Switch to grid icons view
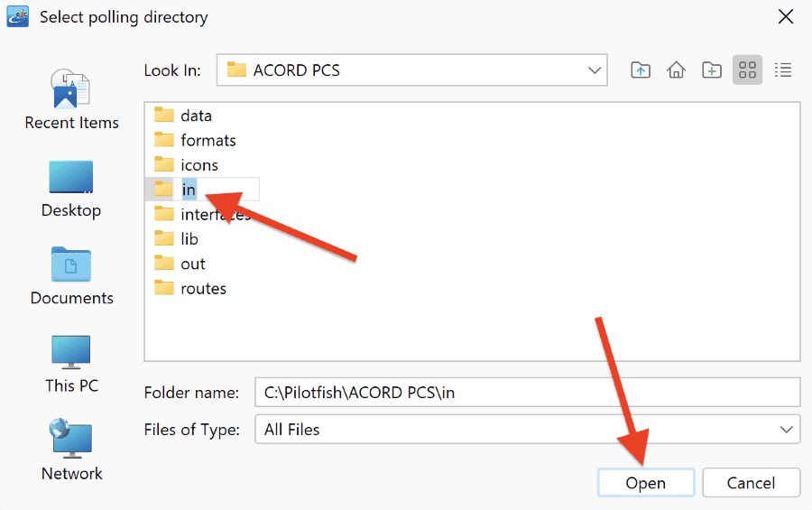The image size is (812, 510). pyautogui.click(x=747, y=70)
